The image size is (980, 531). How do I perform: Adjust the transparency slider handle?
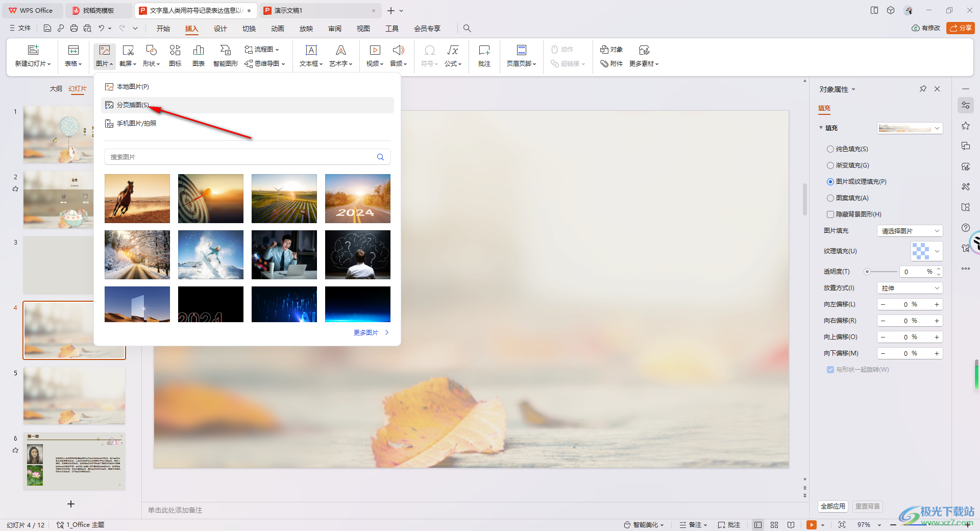867,272
